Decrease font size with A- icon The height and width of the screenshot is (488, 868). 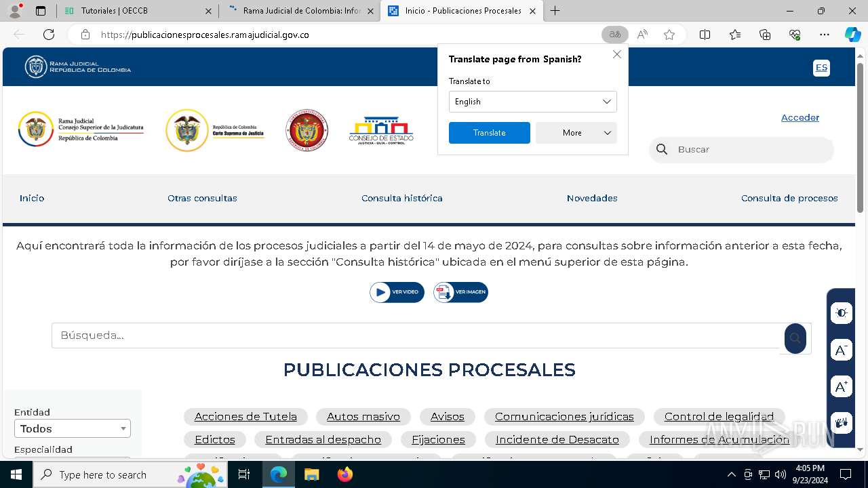tap(842, 350)
